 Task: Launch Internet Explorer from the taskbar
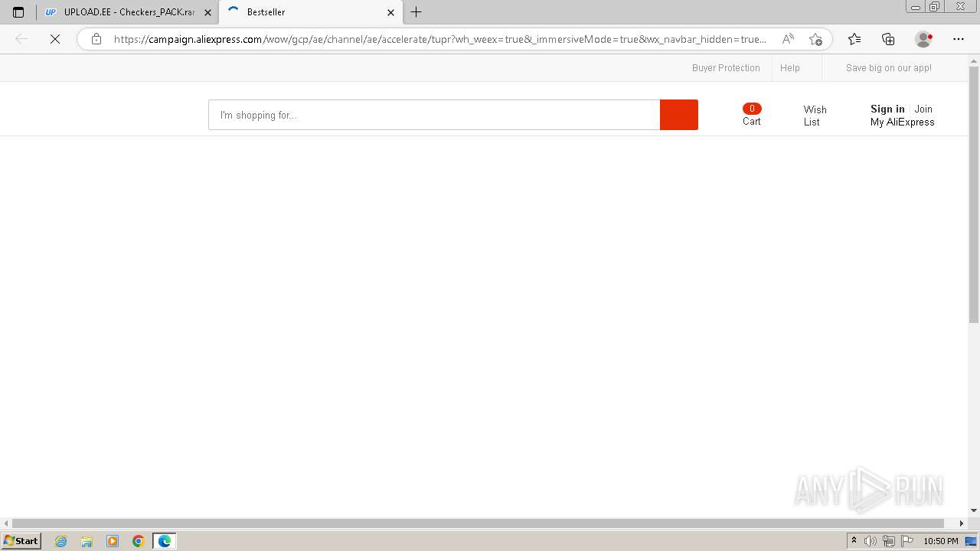(60, 541)
